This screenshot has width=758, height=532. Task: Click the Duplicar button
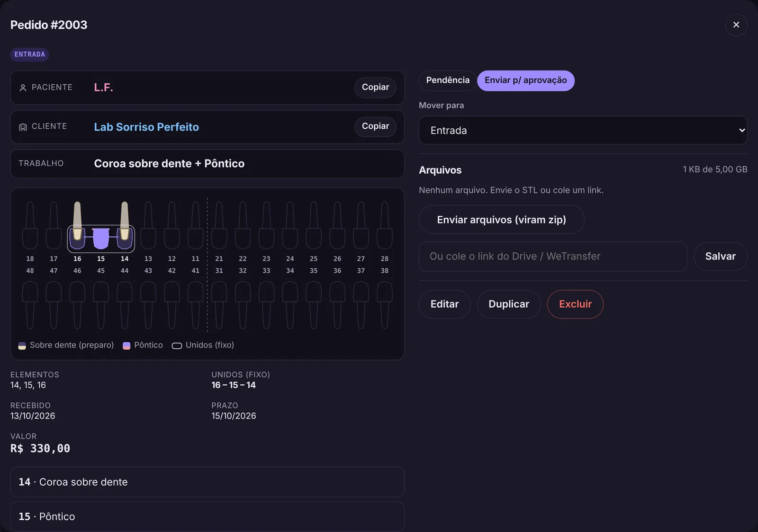tap(509, 304)
